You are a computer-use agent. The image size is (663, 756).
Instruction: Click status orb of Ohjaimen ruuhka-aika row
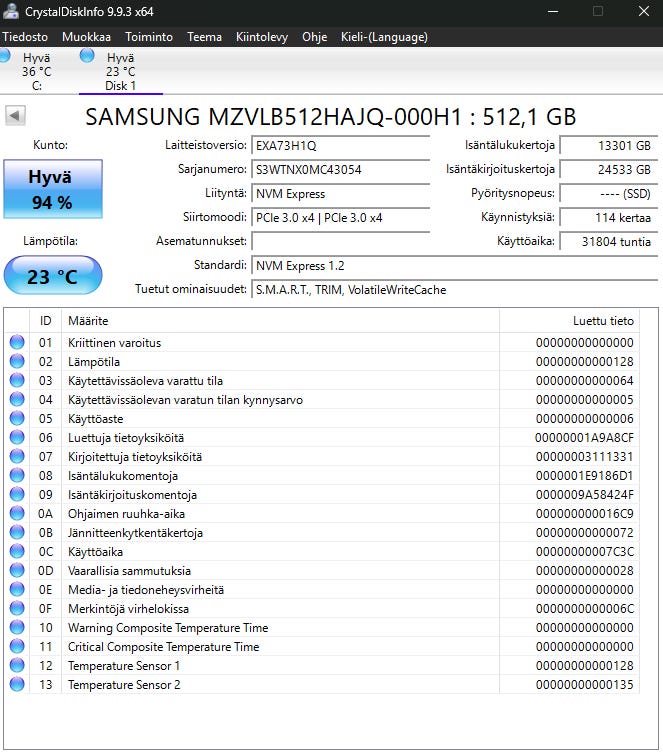coord(17,513)
